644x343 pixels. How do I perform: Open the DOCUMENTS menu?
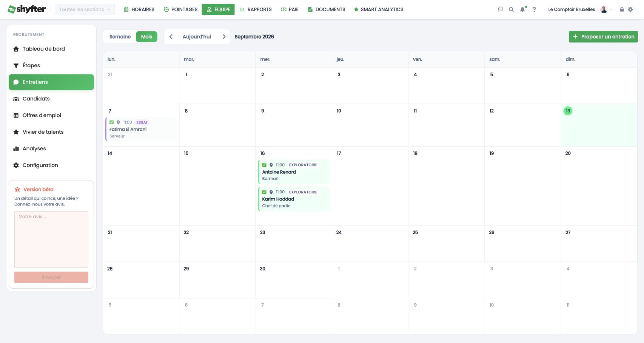pos(327,9)
